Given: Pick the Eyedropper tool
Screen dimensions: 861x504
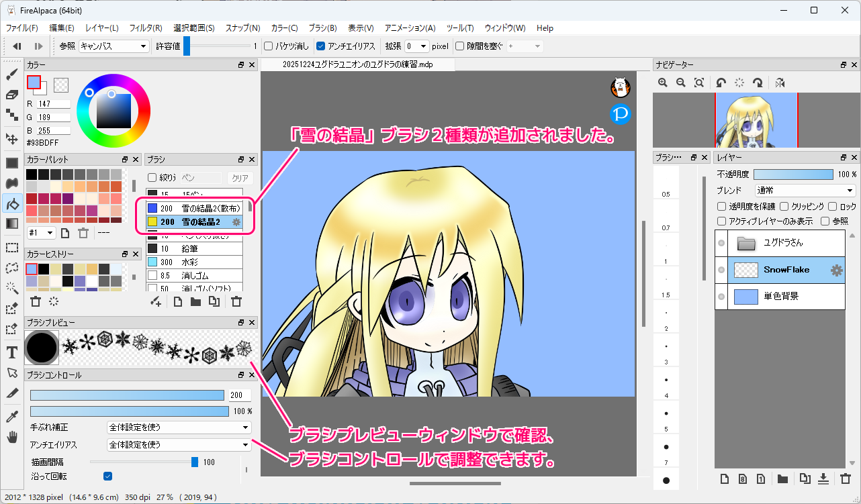Looking at the screenshot, I should coord(11,417).
